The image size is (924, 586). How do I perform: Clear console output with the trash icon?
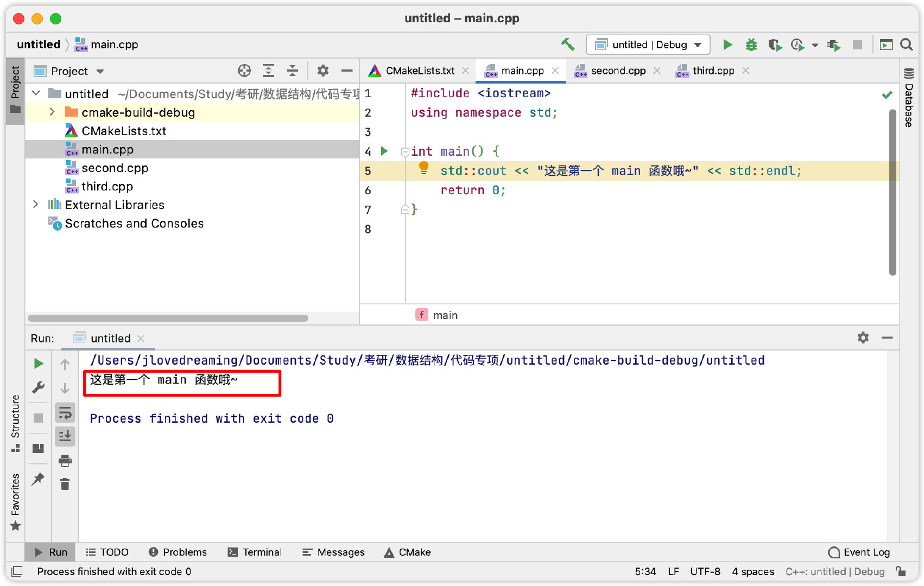[x=65, y=484]
